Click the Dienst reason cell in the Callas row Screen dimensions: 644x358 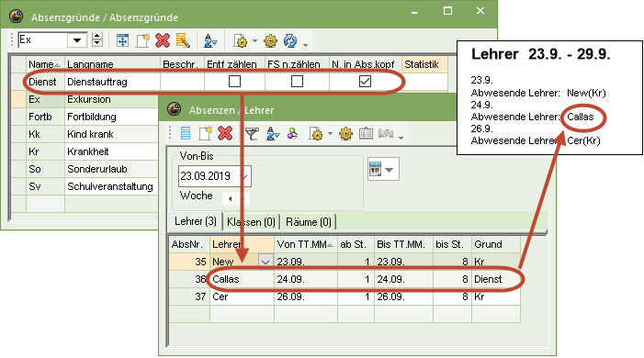(496, 279)
